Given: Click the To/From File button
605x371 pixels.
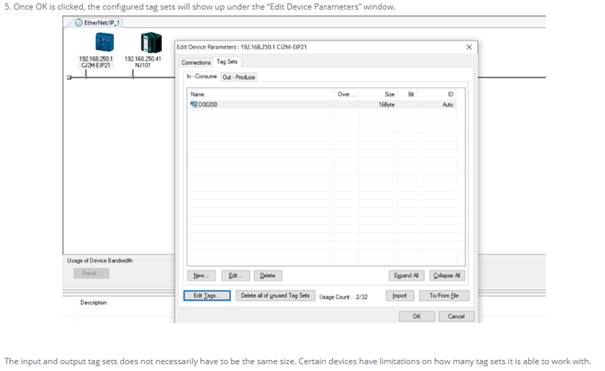Looking at the screenshot, I should (444, 295).
